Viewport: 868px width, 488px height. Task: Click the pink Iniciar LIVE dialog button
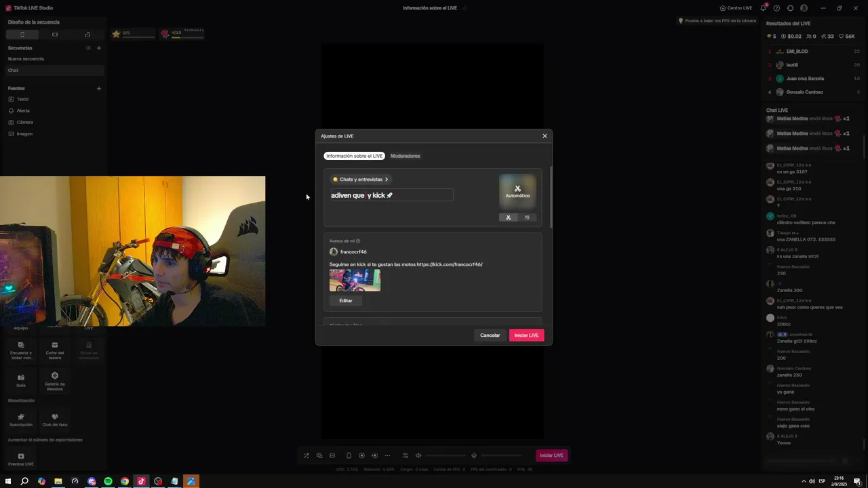(x=526, y=335)
